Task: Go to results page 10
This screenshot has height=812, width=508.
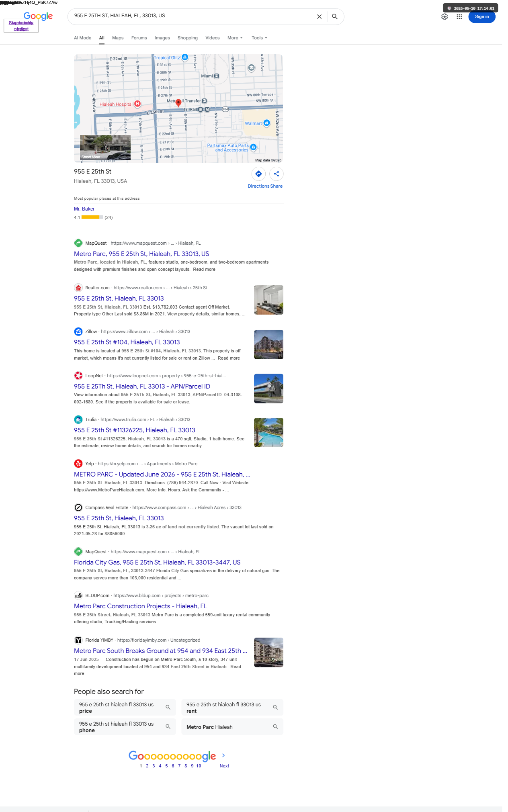Action: (199, 766)
